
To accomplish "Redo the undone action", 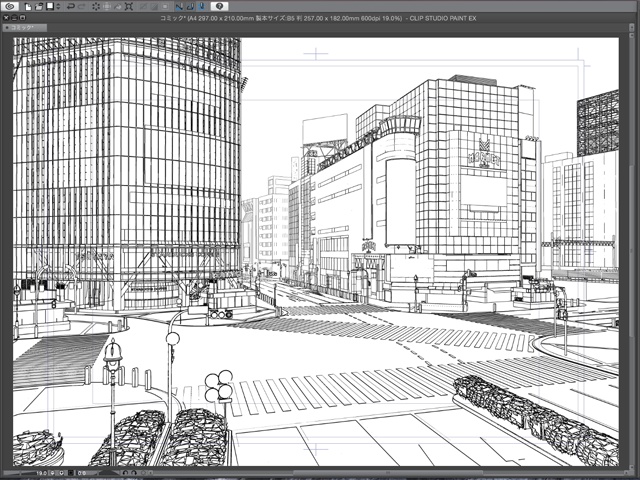I will point(82,7).
